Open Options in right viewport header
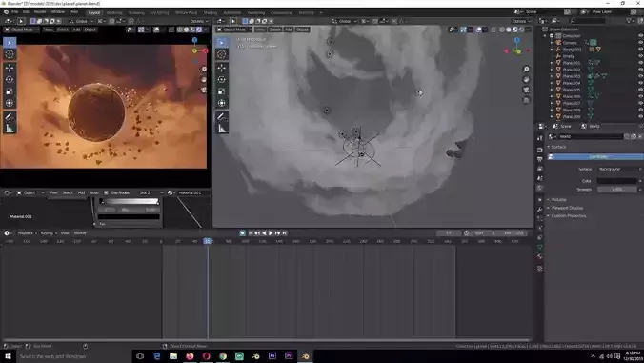This screenshot has width=644, height=363. click(x=520, y=21)
